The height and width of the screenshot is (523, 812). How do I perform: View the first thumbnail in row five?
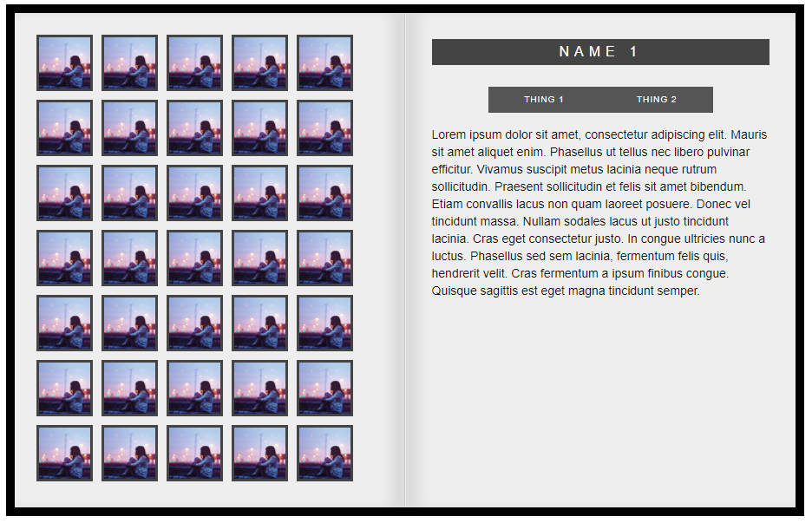coord(65,324)
